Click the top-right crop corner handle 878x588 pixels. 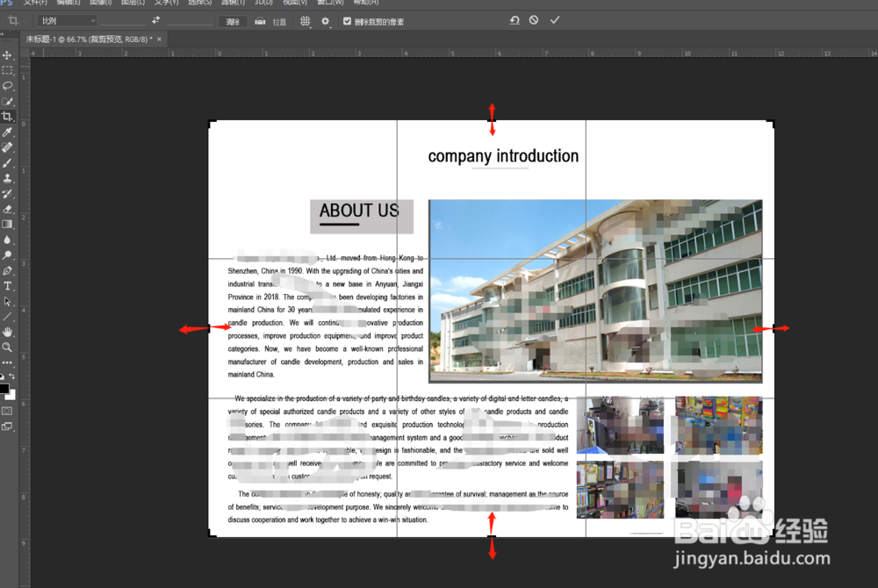(772, 123)
